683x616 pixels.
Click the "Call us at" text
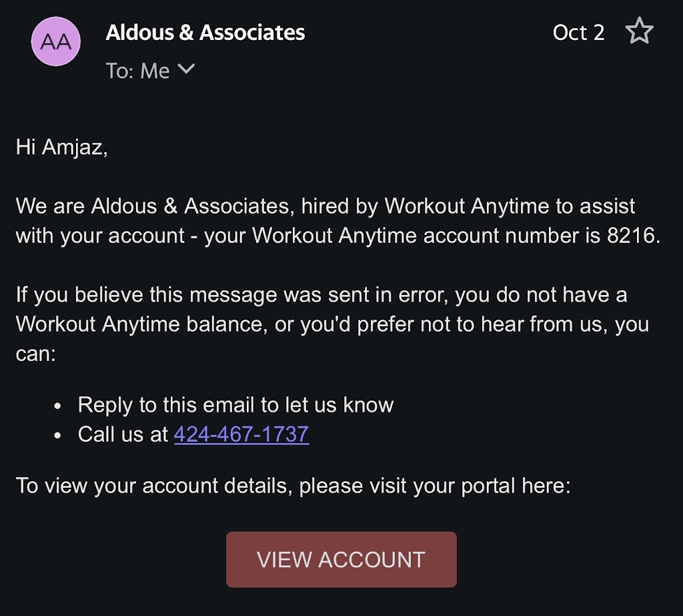point(123,434)
